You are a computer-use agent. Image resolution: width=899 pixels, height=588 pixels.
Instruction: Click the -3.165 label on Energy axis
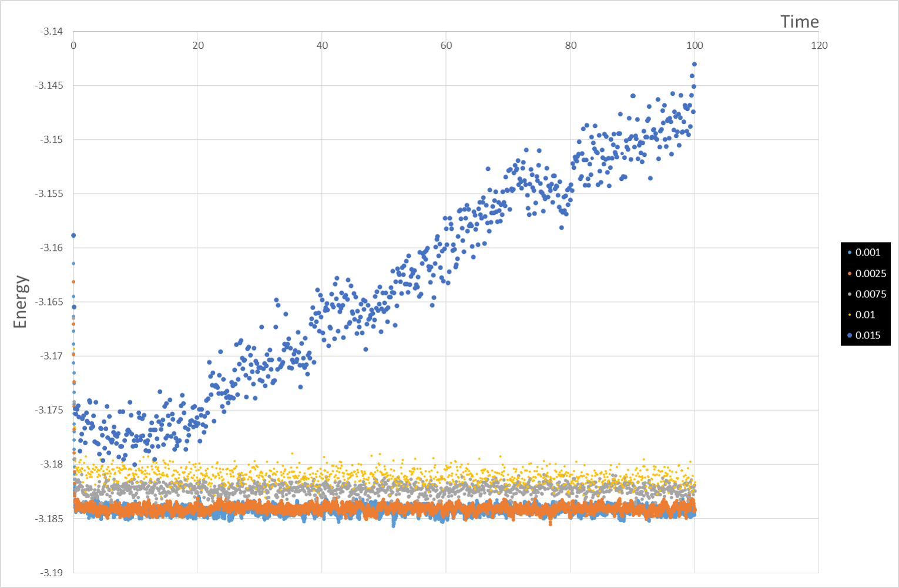[49, 302]
